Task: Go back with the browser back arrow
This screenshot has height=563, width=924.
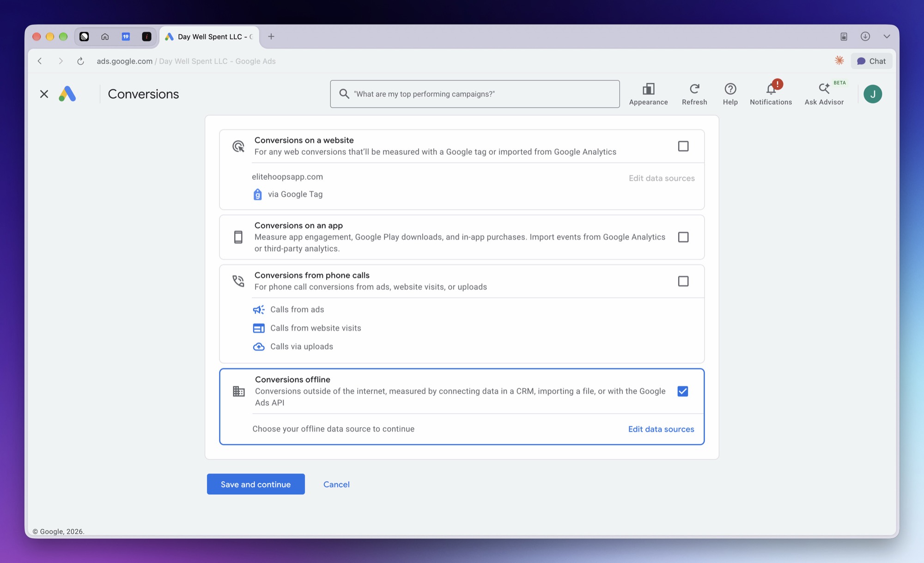Action: [40, 61]
